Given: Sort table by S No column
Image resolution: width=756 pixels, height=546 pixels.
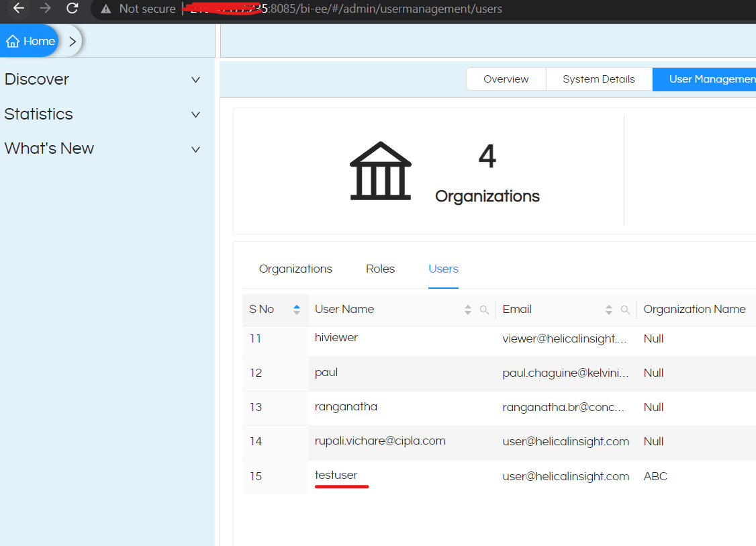Looking at the screenshot, I should coord(297,310).
